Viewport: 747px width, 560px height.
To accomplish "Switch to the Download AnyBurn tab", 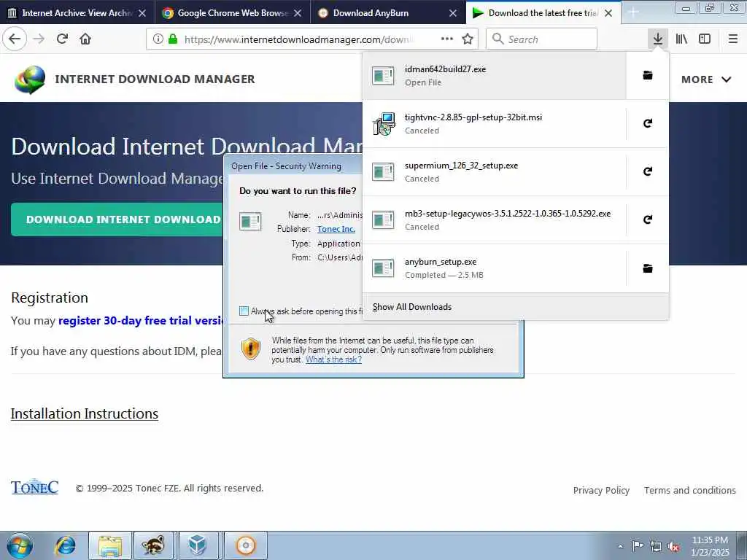I will click(x=371, y=13).
